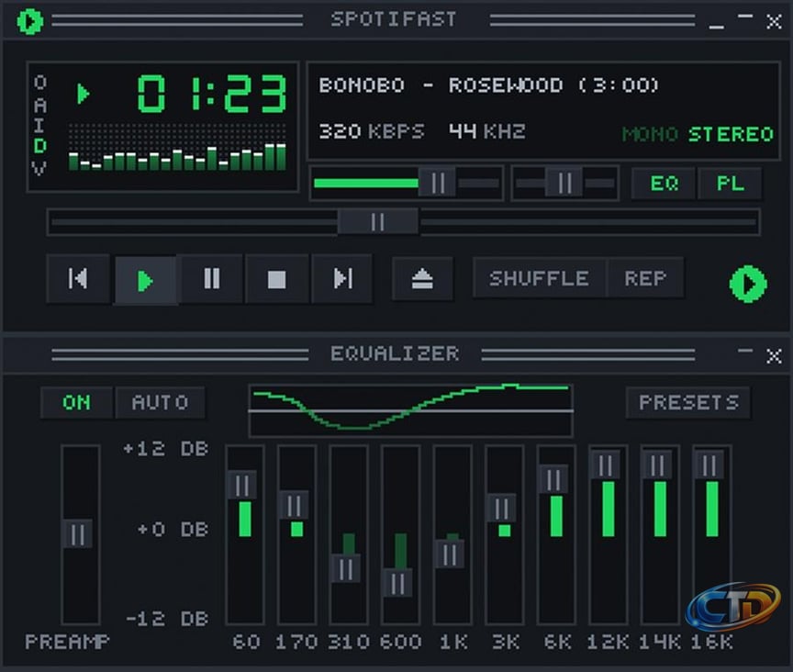Click the 44 KHZ sample rate text
Screen dimensions: 793x672
coord(487,131)
